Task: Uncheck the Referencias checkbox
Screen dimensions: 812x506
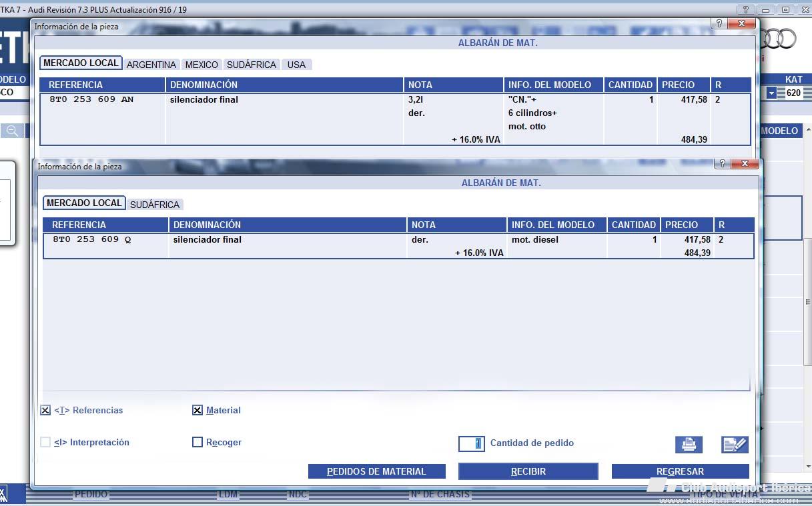Action: coord(45,411)
